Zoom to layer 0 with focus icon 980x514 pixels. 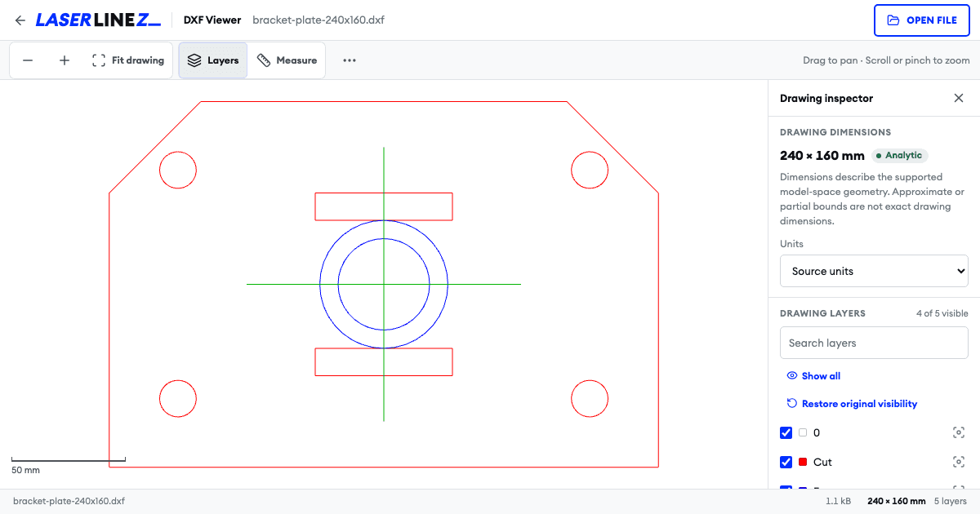[x=959, y=432]
